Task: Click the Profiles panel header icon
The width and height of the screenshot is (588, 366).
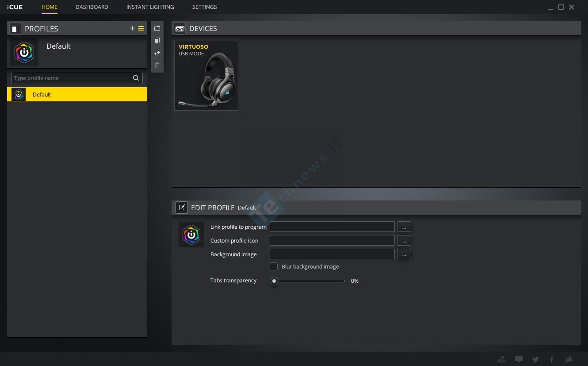Action: (x=15, y=28)
